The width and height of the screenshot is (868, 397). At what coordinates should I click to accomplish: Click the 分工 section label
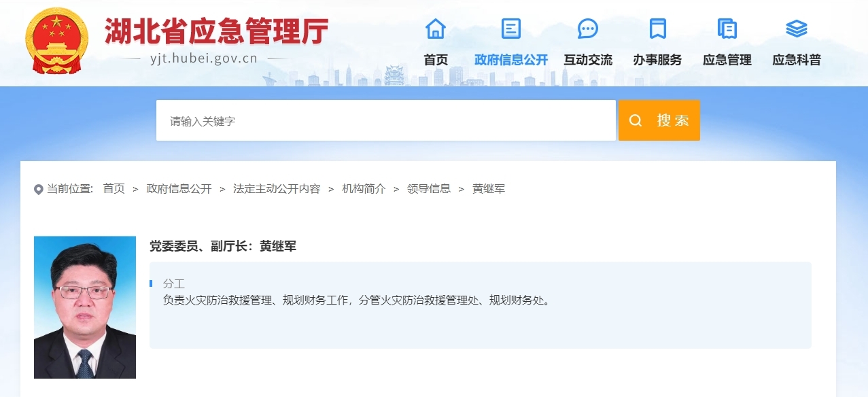click(x=174, y=283)
